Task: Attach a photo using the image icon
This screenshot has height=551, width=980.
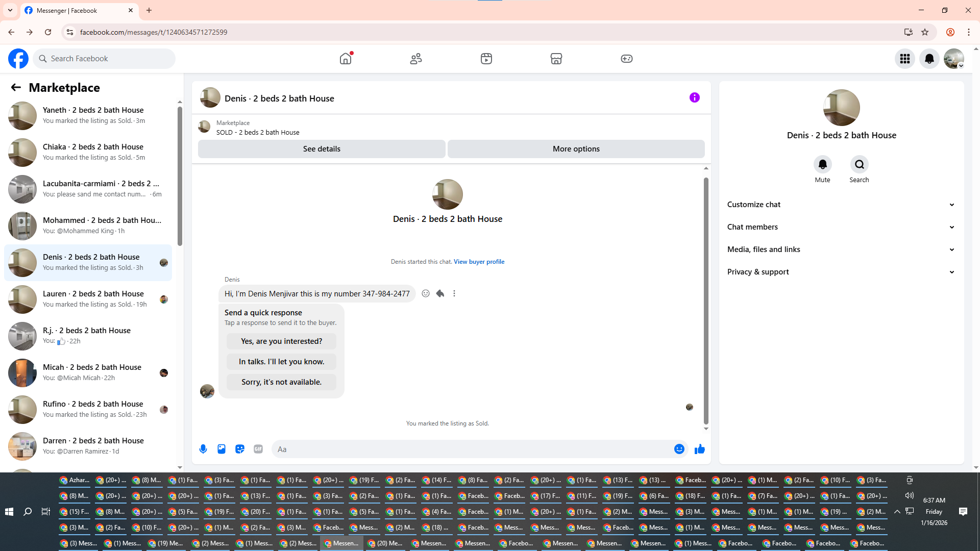Action: [222, 449]
